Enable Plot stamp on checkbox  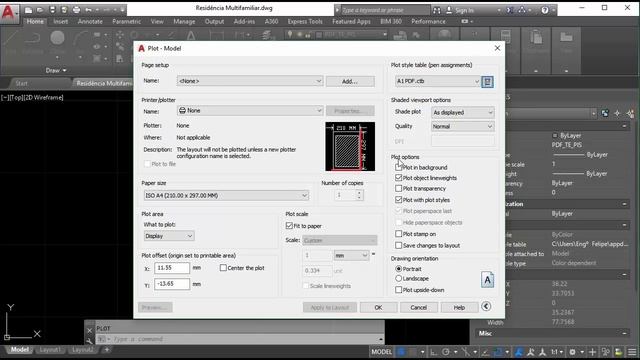click(x=399, y=234)
